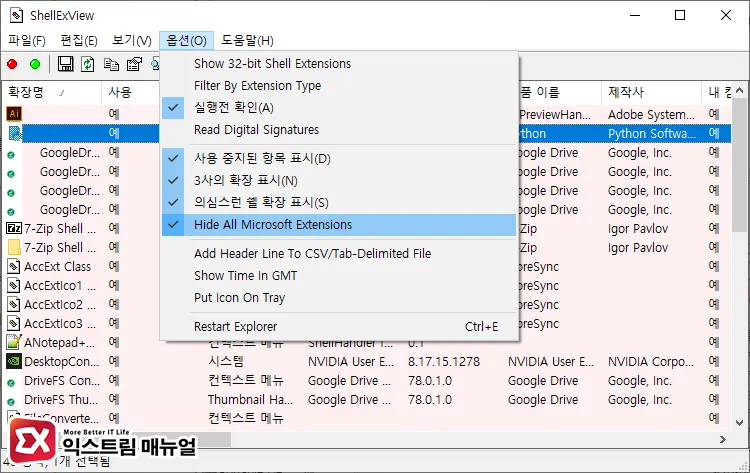Screen dimensions: 750x473
Task: Toggle 사용 중지된 항목 표시(D) option
Action: coord(262,159)
